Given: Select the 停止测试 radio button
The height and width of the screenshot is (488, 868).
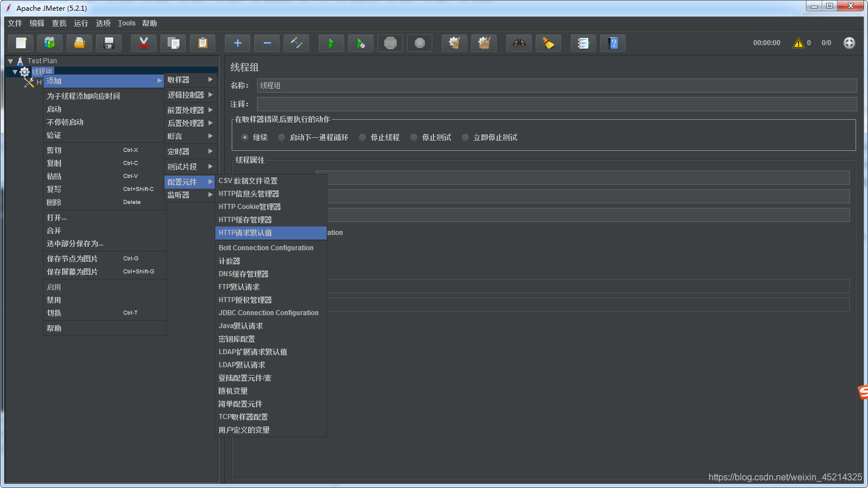Looking at the screenshot, I should pyautogui.click(x=414, y=137).
